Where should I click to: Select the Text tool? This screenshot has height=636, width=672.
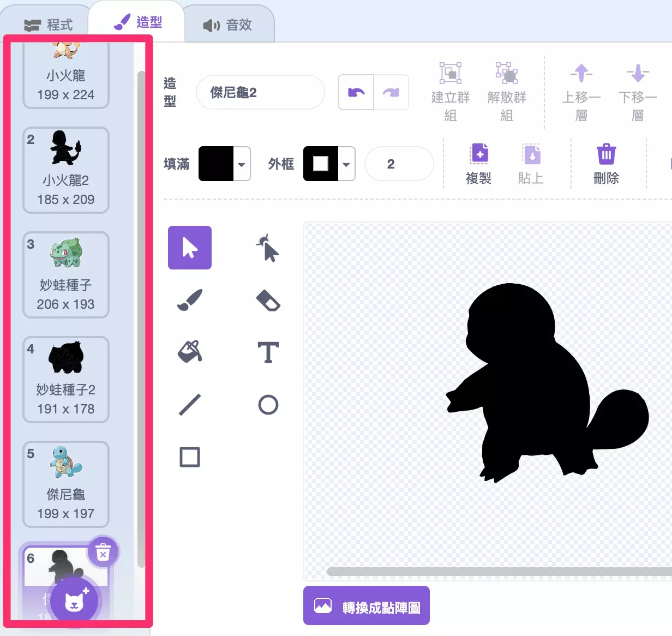pos(268,352)
